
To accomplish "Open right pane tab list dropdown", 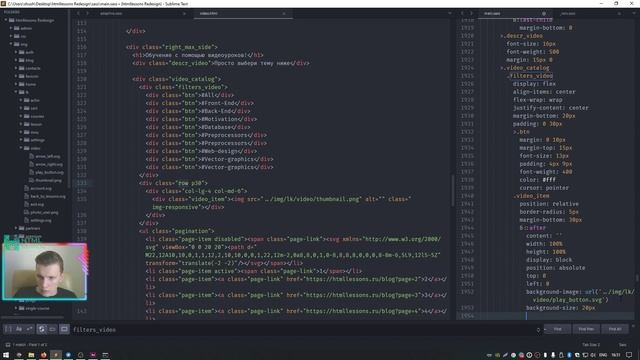I will [x=634, y=13].
